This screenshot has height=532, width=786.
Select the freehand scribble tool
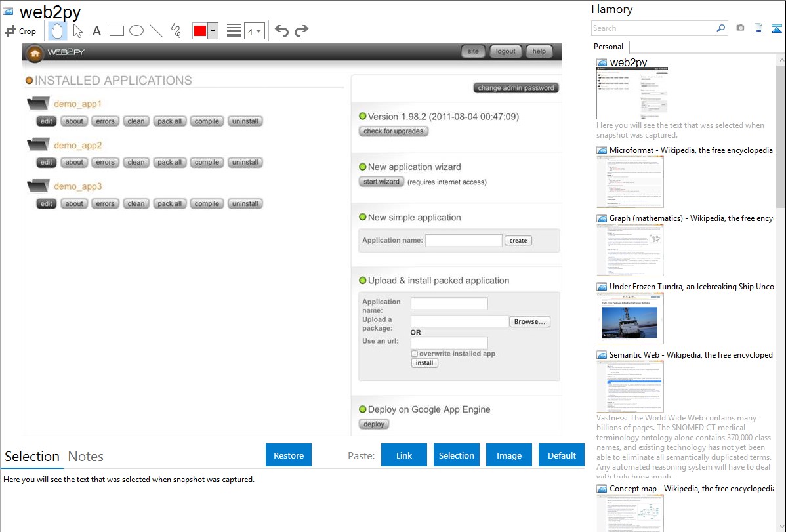[x=176, y=31]
